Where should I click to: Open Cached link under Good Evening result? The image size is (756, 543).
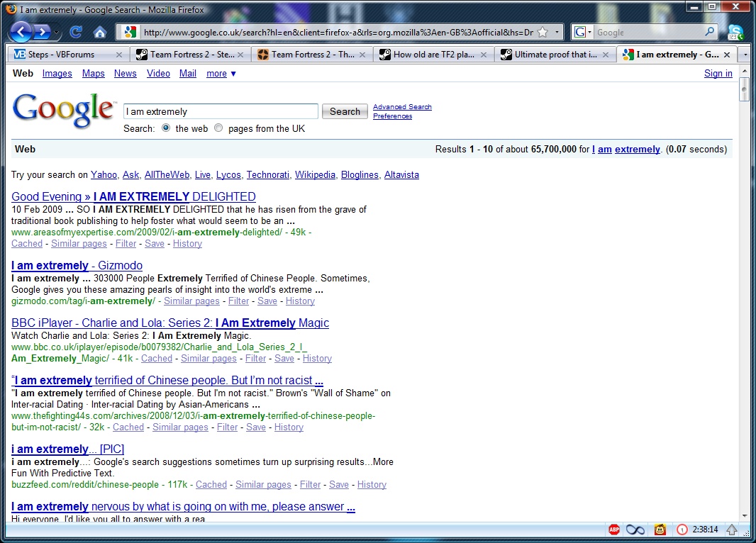pos(27,243)
